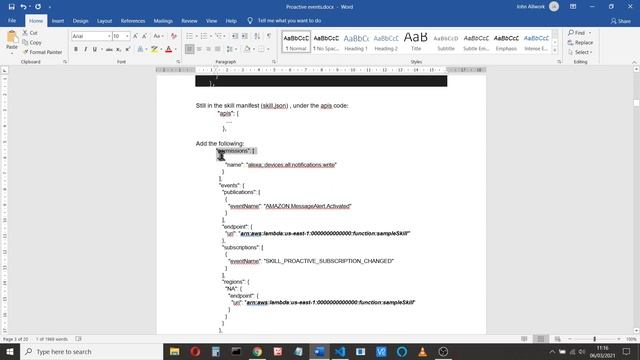Toggle italic formatting
The image size is (640, 360).
[x=85, y=49]
